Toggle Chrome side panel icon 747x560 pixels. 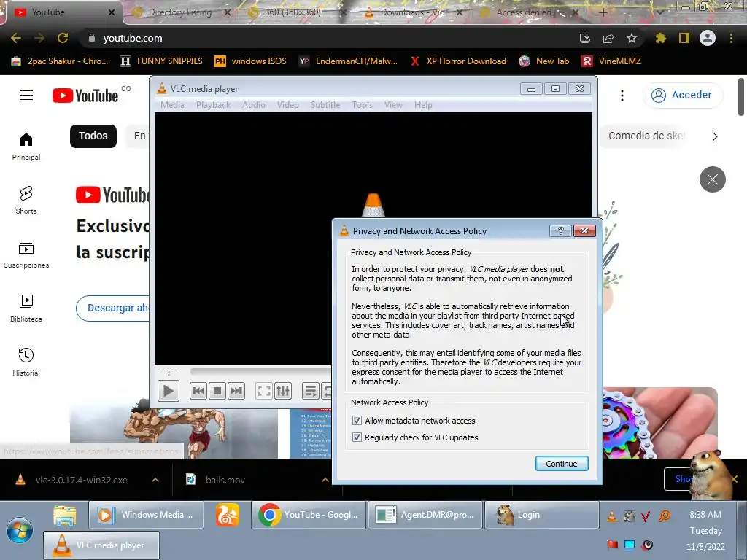[684, 38]
